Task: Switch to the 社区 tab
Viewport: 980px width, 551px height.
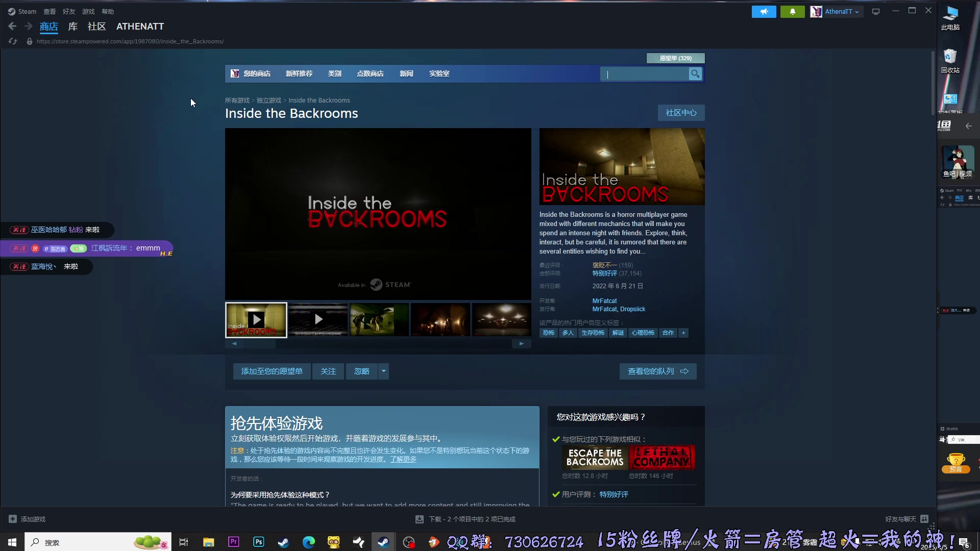Action: [x=96, y=27]
